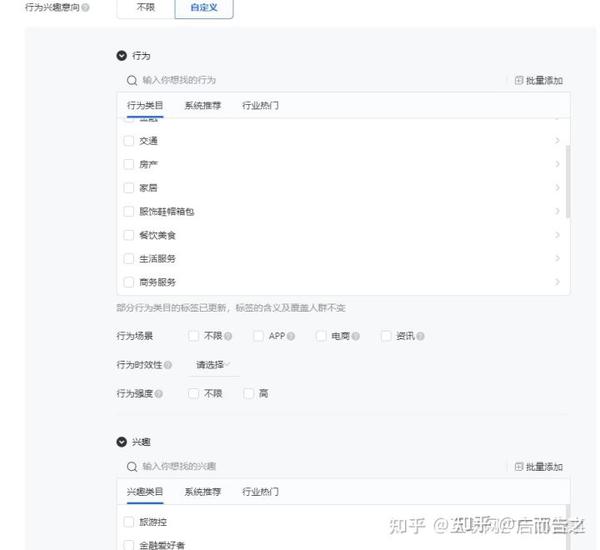Select the 自定义 option button
The image size is (600, 550).
[x=204, y=8]
